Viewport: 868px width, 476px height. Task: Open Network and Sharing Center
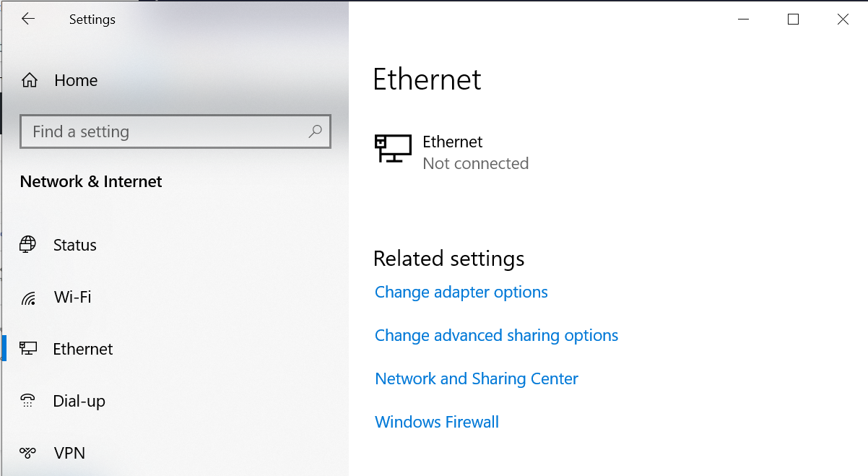tap(477, 378)
